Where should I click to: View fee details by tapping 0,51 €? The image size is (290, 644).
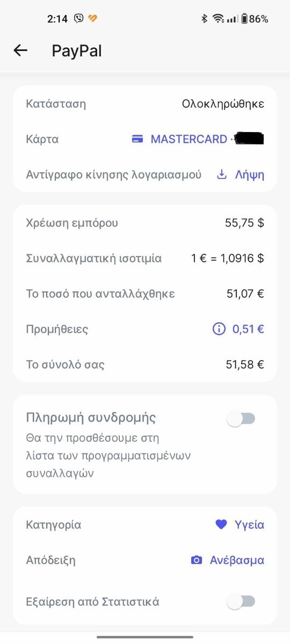click(248, 329)
